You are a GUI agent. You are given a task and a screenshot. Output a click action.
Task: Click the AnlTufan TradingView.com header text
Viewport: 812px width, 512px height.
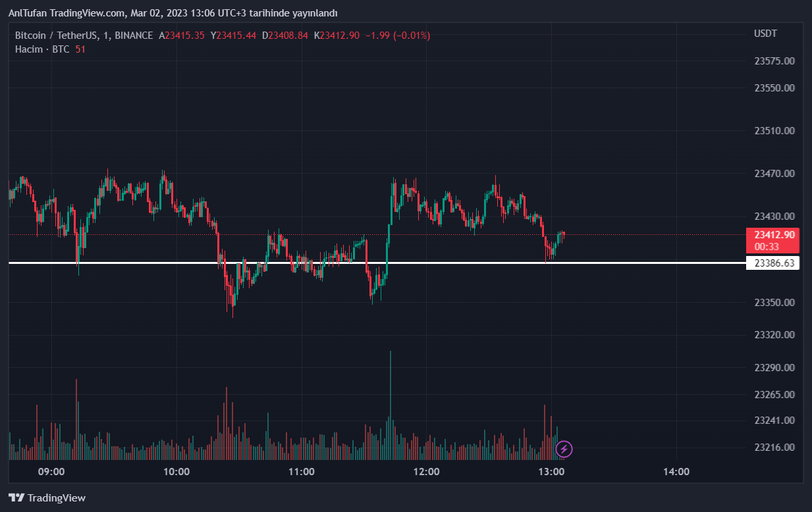[173, 13]
